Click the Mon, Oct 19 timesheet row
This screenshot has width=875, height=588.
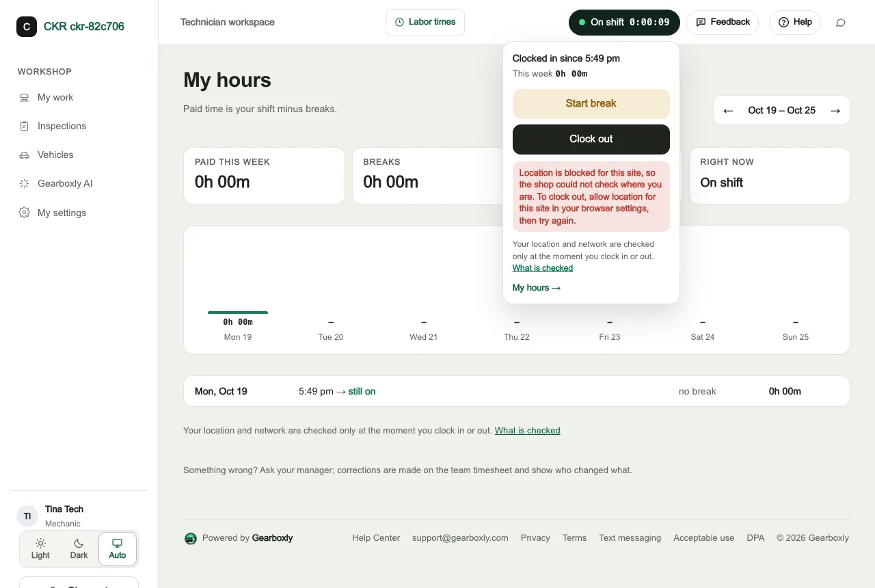(517, 392)
